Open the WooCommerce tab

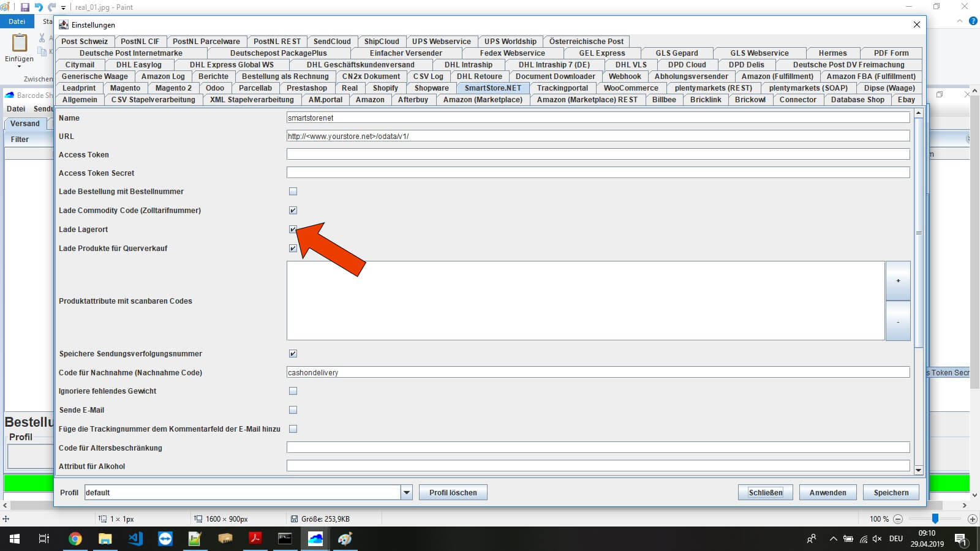pyautogui.click(x=631, y=88)
